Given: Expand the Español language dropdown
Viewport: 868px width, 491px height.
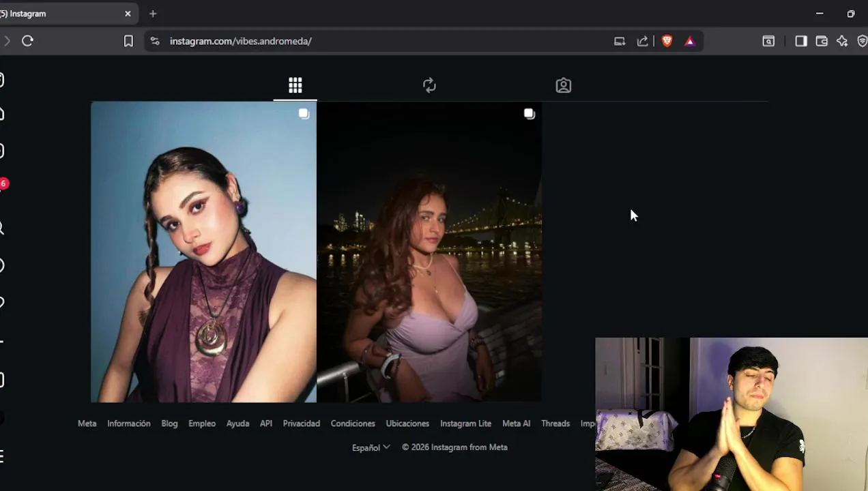Looking at the screenshot, I should click(x=371, y=447).
